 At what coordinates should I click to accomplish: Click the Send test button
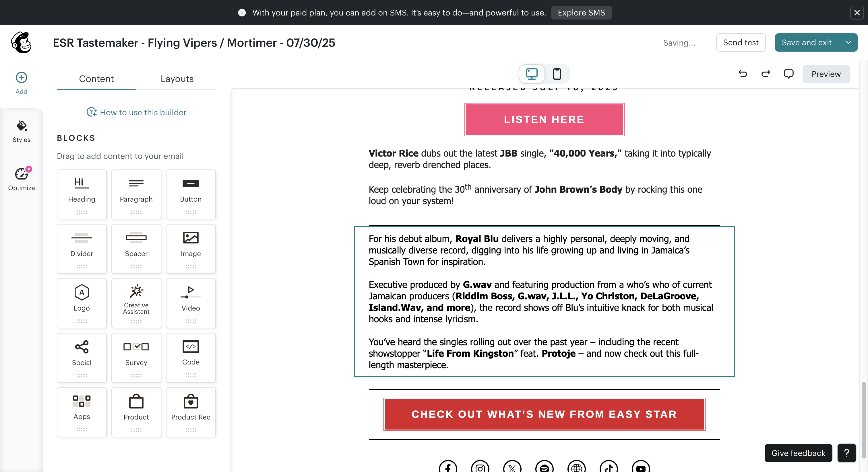[x=741, y=42]
